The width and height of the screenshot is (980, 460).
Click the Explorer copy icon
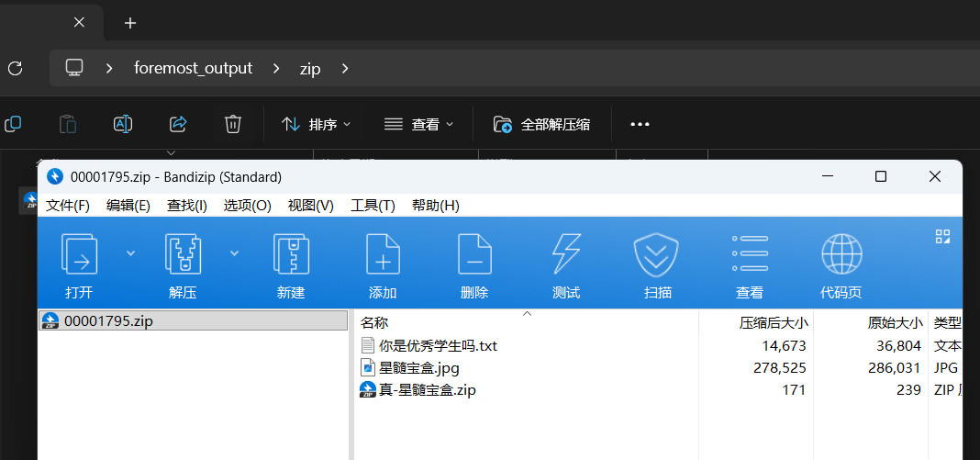click(x=13, y=124)
